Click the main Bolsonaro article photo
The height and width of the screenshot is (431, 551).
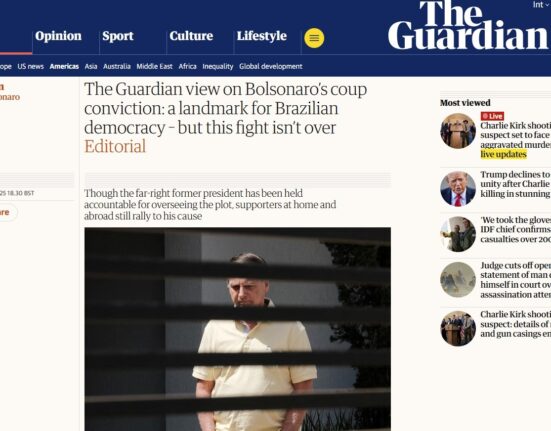pyautogui.click(x=238, y=329)
